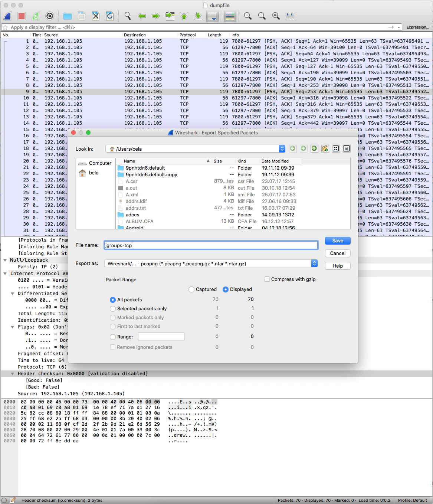Jump to the first packet icon

tap(184, 16)
